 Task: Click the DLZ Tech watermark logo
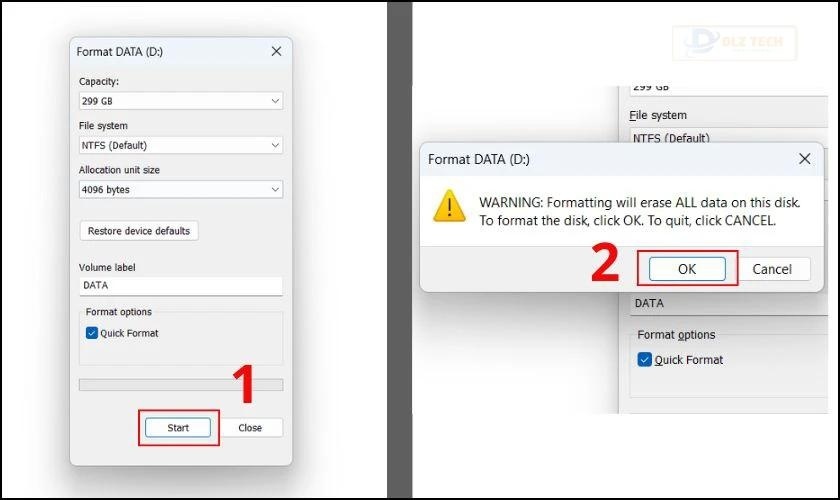point(734,42)
